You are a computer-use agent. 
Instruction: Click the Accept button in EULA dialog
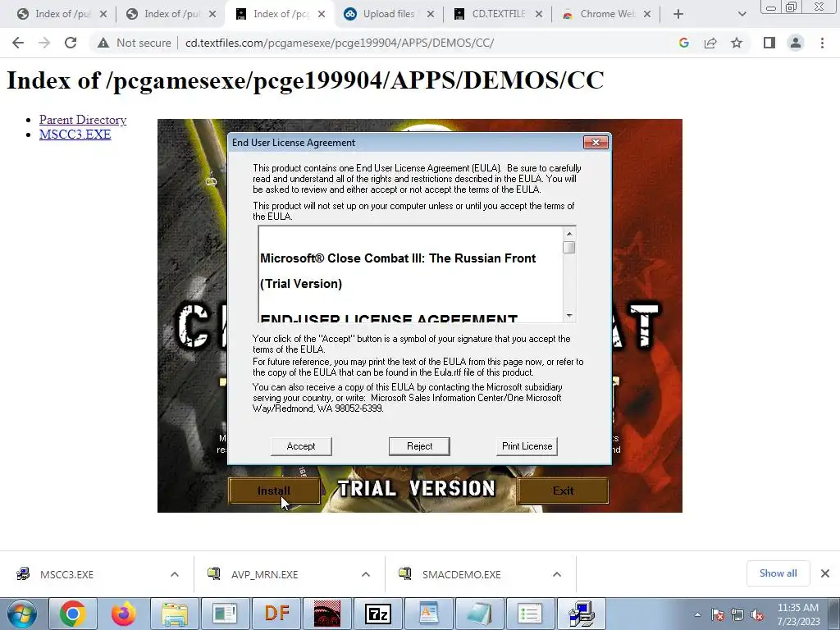tap(301, 446)
